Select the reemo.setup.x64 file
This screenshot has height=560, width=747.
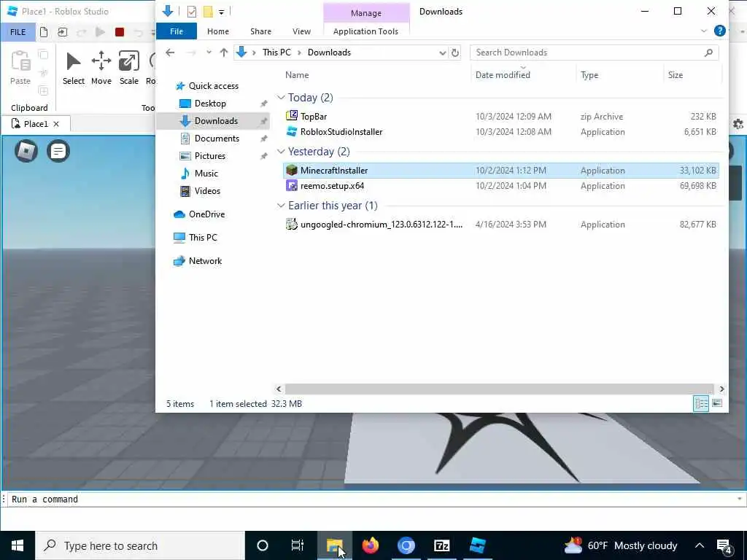[x=500, y=186]
